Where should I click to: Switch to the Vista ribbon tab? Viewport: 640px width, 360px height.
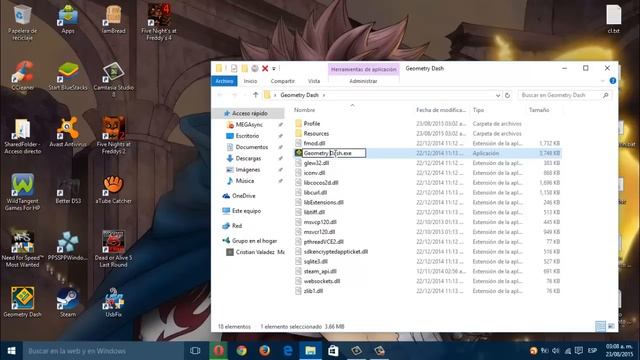pos(314,81)
